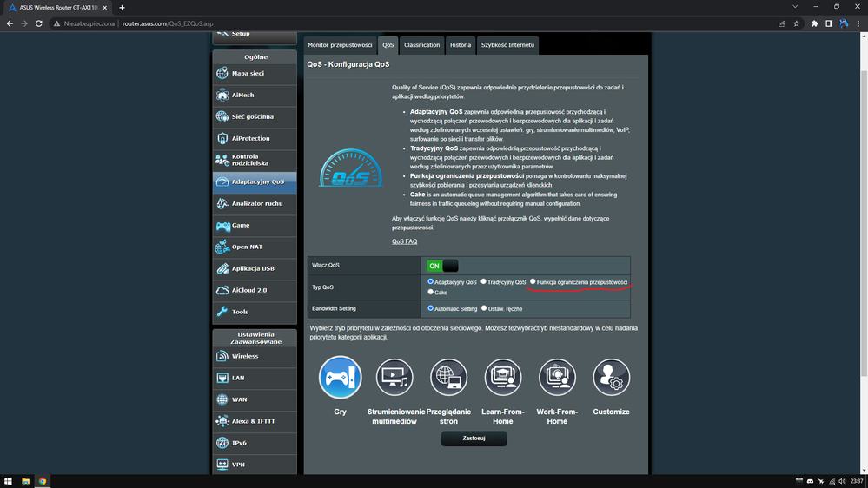Viewport: 868px width, 488px height.
Task: Open AiMesh from the sidebar
Action: (x=255, y=96)
